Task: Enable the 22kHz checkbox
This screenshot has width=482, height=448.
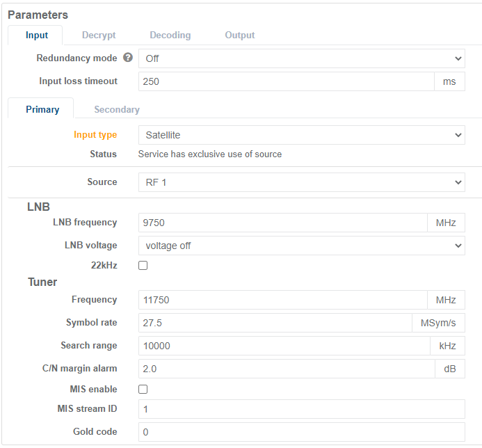Action: click(x=143, y=265)
